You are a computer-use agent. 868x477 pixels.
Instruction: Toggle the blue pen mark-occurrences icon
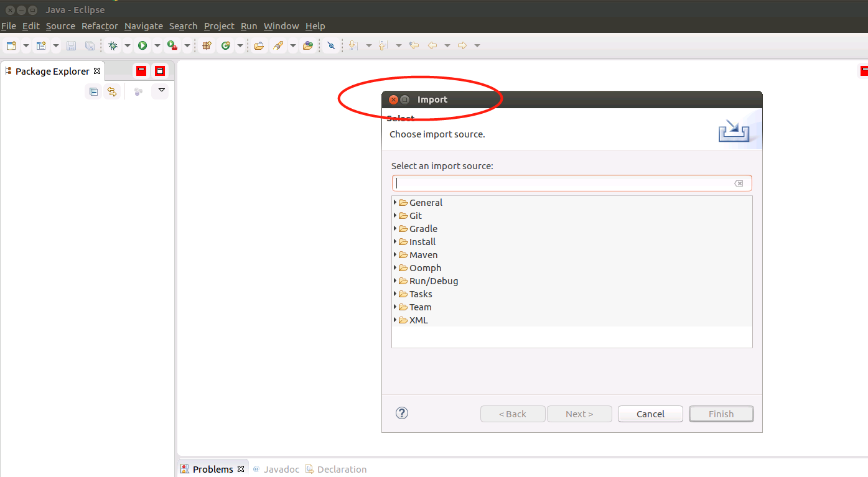[331, 45]
